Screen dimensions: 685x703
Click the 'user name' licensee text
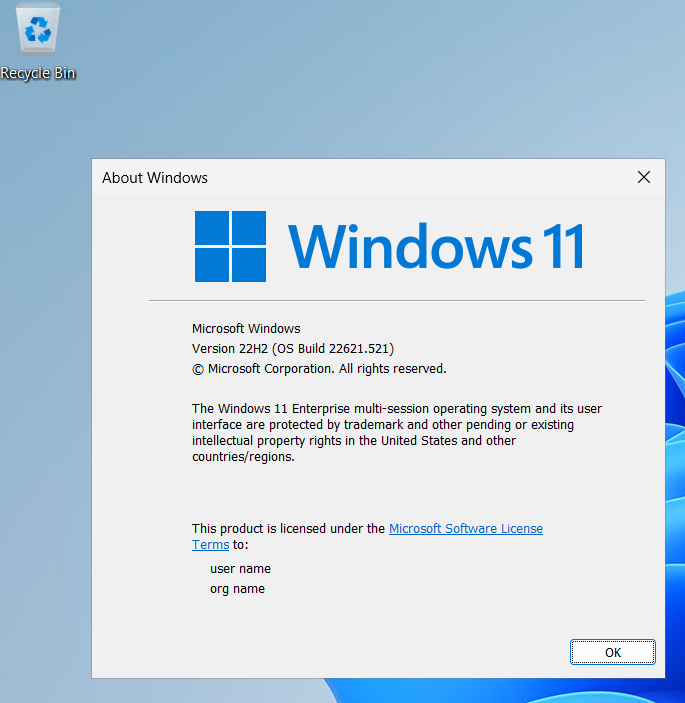pos(240,568)
